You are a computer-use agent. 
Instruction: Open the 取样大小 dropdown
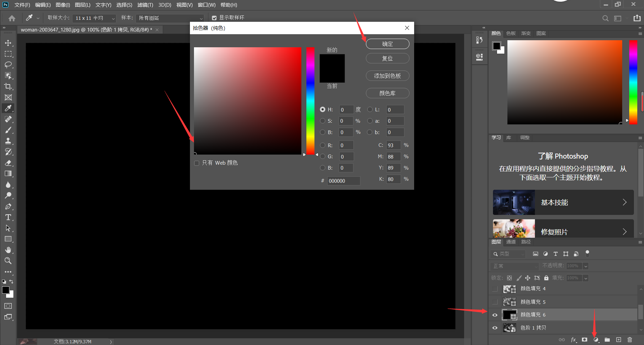click(x=94, y=18)
